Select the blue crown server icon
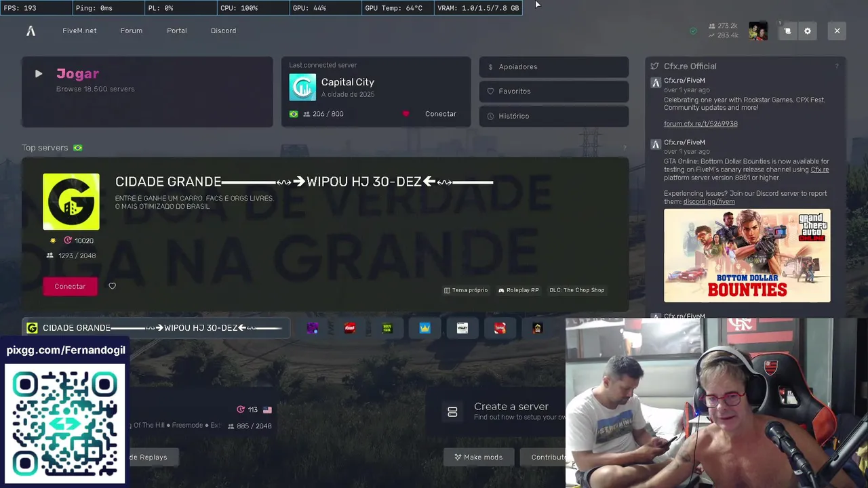Viewport: 868px width, 488px height. pos(425,328)
